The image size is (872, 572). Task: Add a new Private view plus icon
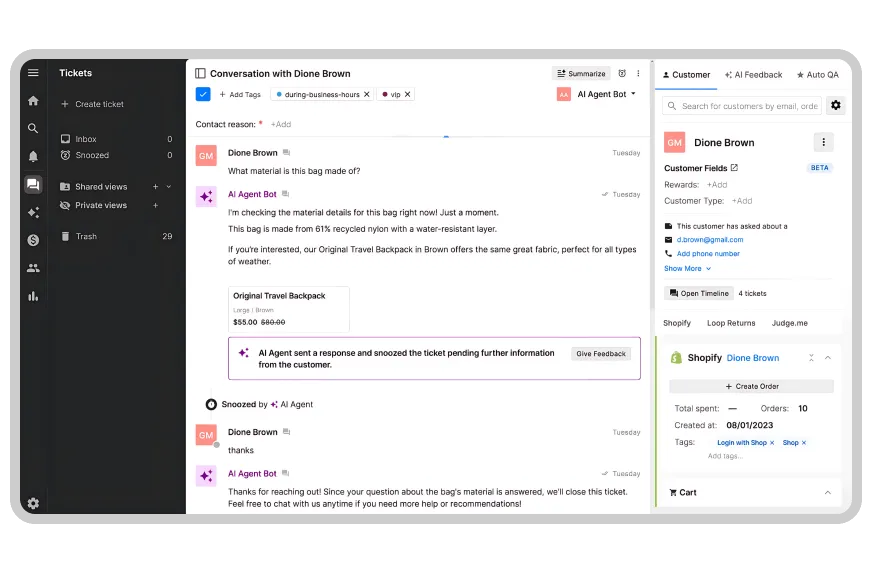[x=156, y=205]
